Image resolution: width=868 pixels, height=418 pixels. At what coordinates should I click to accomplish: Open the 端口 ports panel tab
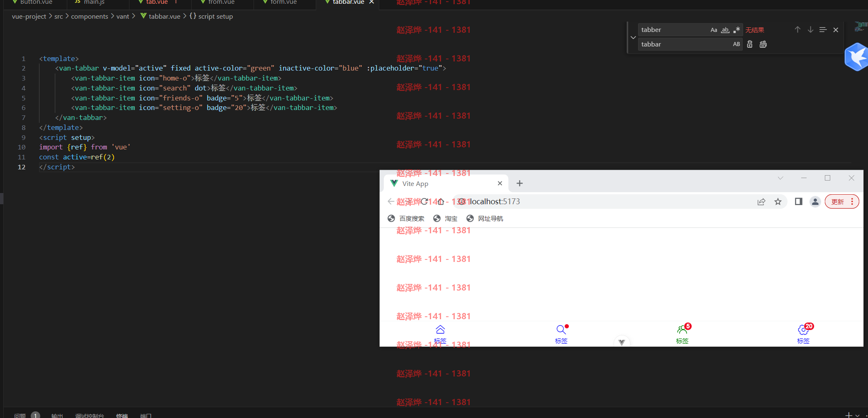click(x=146, y=415)
